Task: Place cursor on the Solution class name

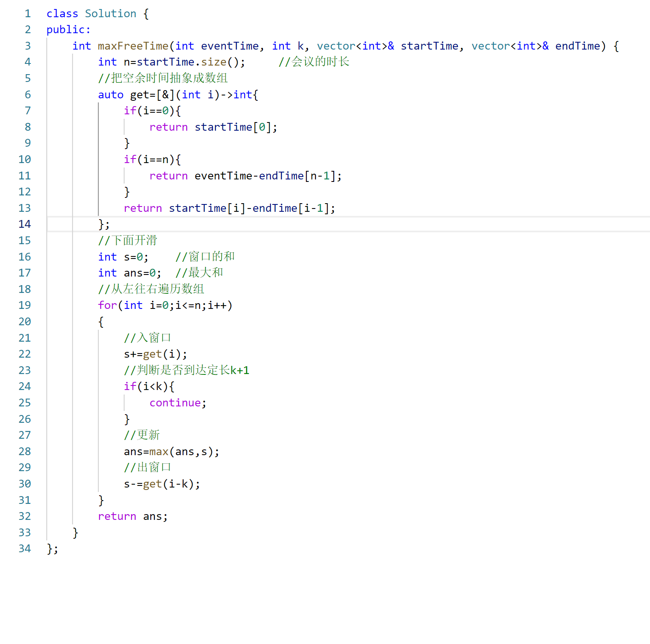Action: [x=110, y=14]
